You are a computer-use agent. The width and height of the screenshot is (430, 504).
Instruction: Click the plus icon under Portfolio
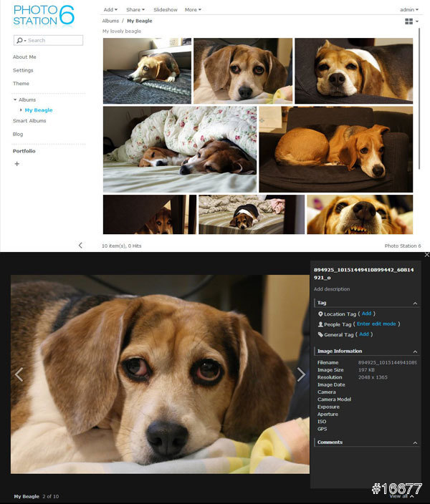point(17,164)
